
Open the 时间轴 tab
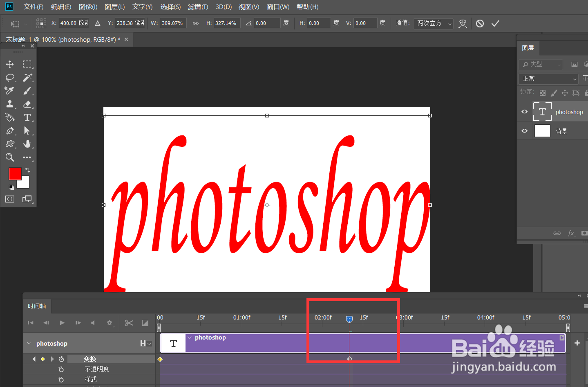click(x=37, y=306)
